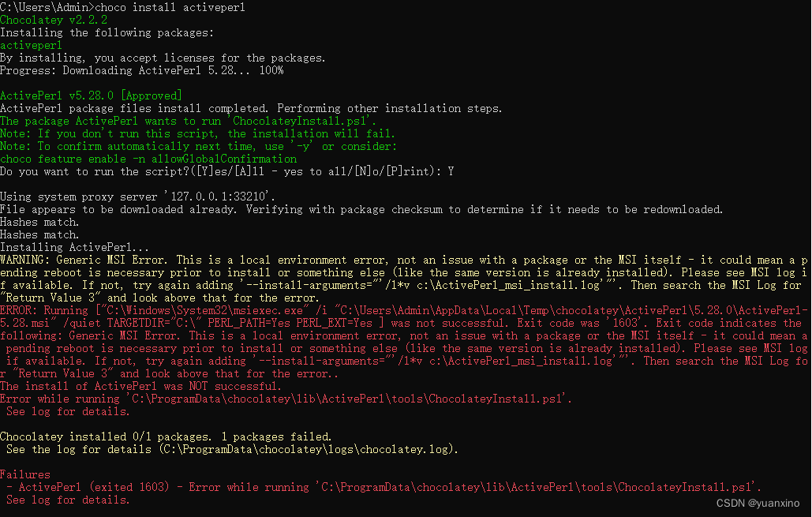Click the "Installing ActivePerl..." line
The height and width of the screenshot is (517, 812).
point(69,247)
